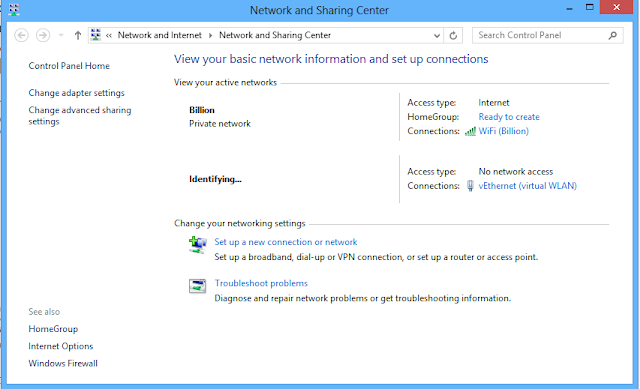Click Network and Sharing Center breadcrumb segment

click(x=275, y=35)
